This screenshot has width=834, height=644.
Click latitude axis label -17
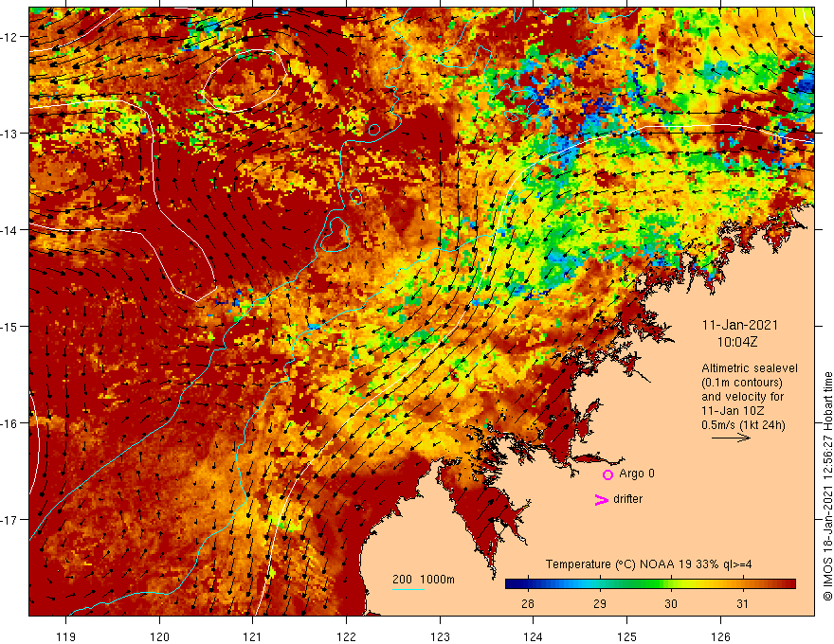pos(10,520)
